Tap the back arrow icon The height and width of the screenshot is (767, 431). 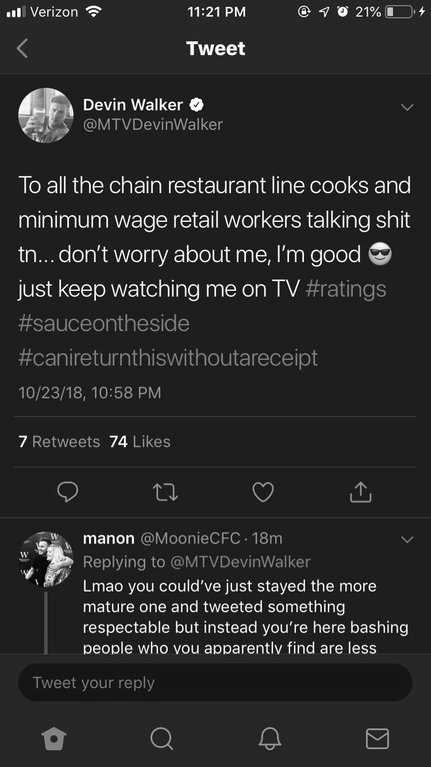(23, 48)
